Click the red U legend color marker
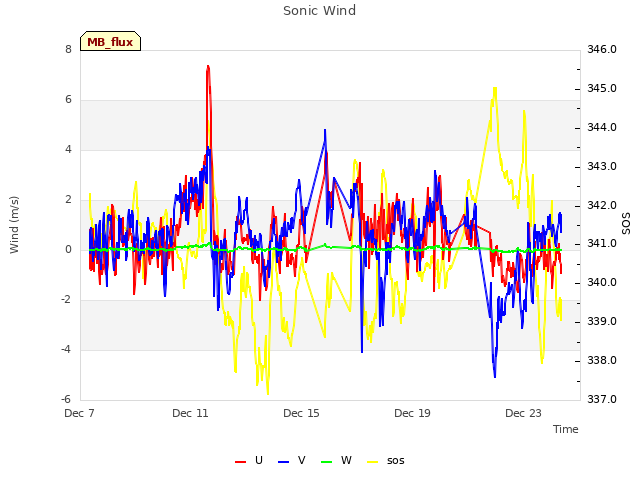This screenshot has width=640, height=480. pyautogui.click(x=240, y=462)
